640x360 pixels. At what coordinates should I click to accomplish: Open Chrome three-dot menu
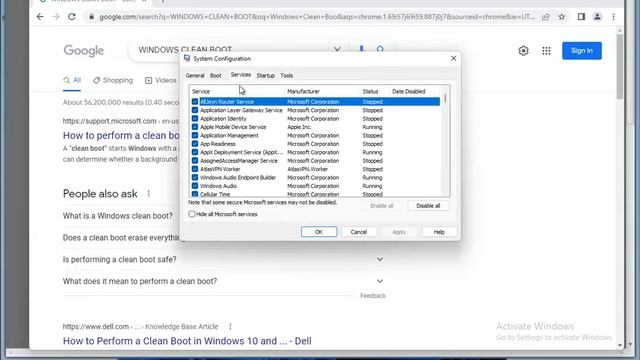tap(613, 17)
